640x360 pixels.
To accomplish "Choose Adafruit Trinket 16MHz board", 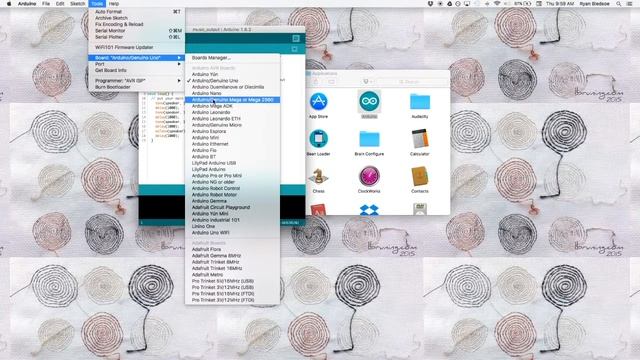I will (x=233, y=268).
